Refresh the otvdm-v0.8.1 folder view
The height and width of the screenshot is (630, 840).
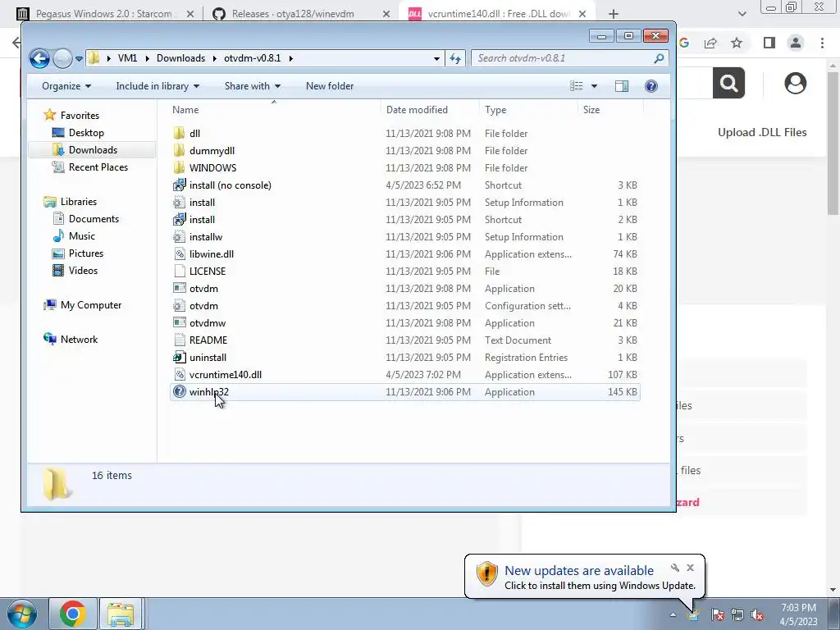pyautogui.click(x=455, y=58)
